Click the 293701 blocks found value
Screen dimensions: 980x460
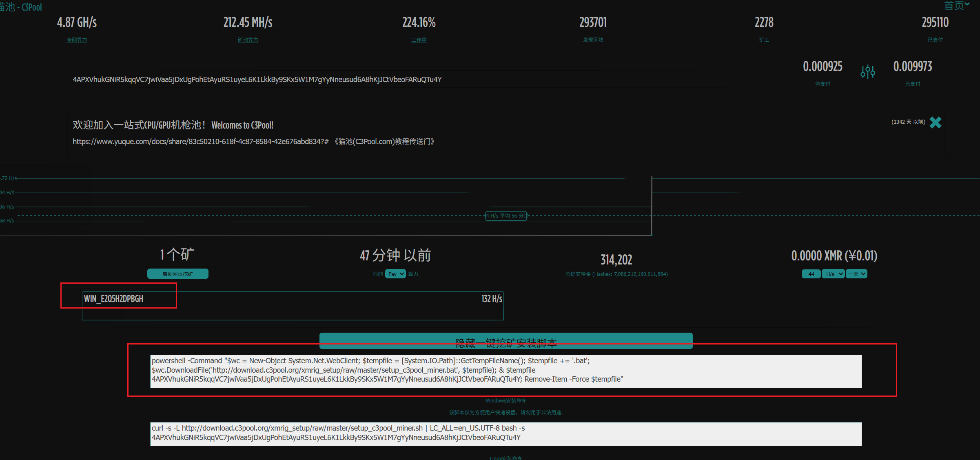593,22
